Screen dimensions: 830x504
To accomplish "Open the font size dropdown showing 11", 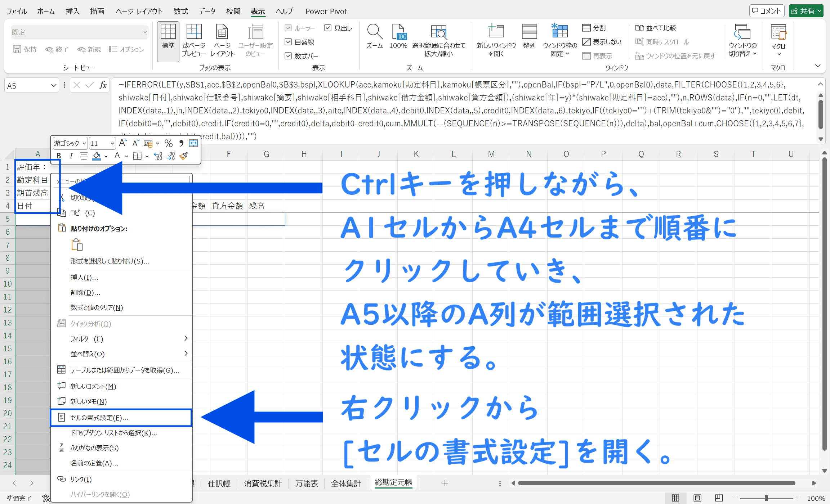I will point(112,143).
